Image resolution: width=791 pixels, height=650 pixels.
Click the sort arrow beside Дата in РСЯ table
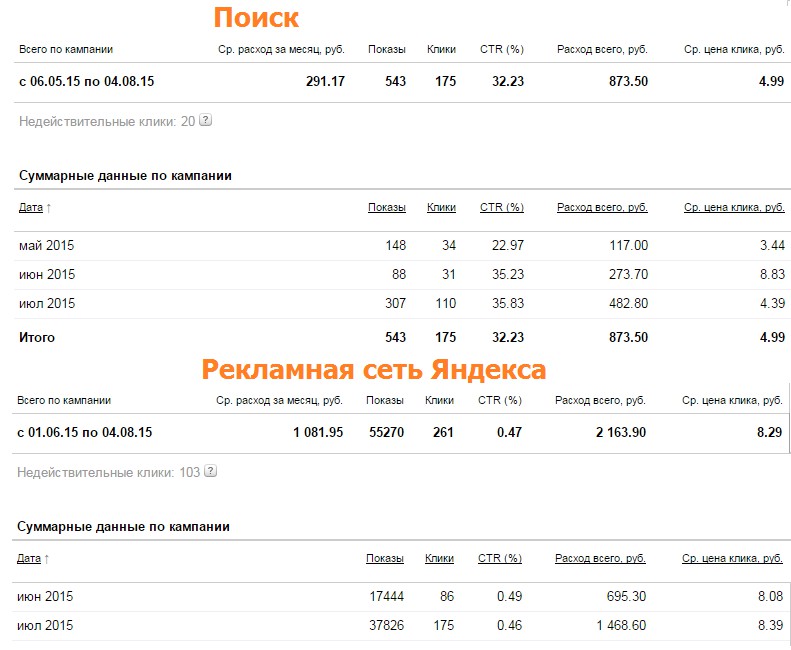click(46, 558)
